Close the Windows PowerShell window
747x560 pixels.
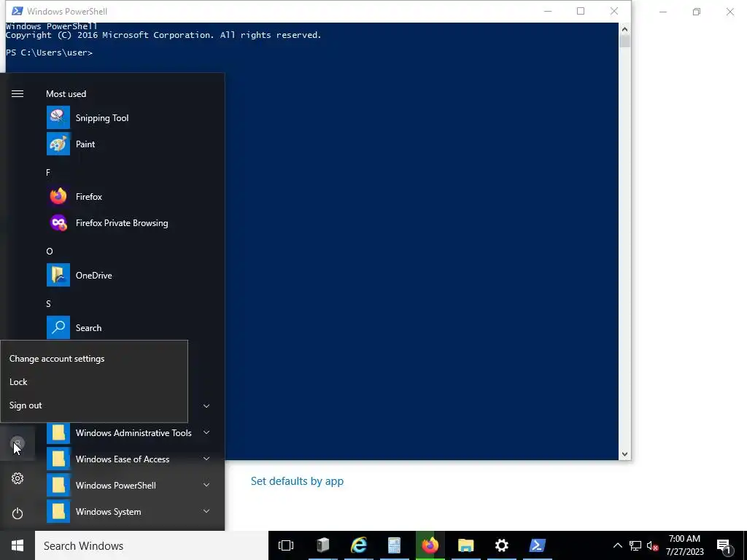click(x=614, y=11)
